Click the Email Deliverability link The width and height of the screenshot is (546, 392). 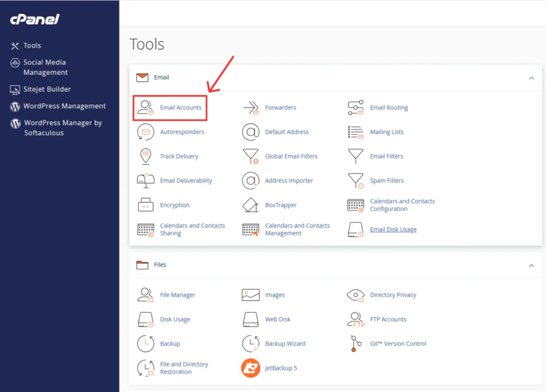point(186,181)
